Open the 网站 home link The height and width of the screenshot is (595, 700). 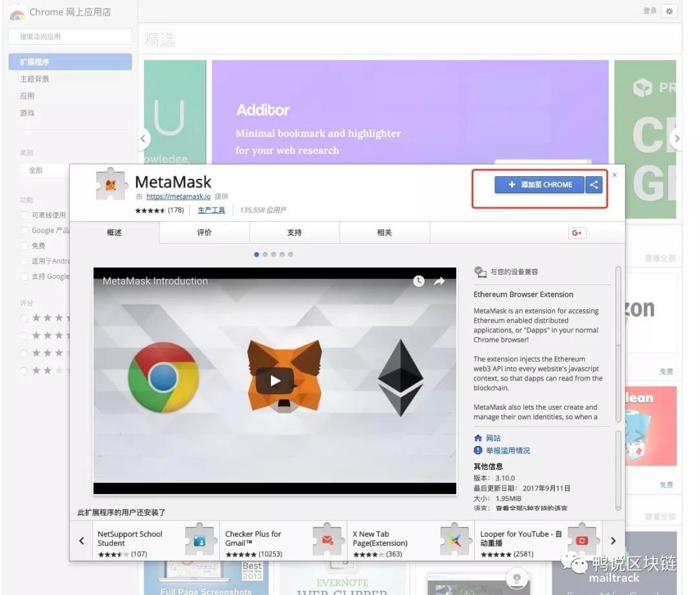[x=493, y=438]
